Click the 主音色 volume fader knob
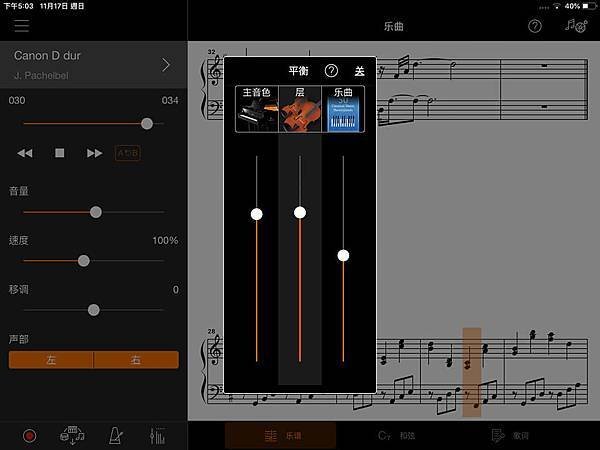This screenshot has width=600, height=450. tap(257, 214)
